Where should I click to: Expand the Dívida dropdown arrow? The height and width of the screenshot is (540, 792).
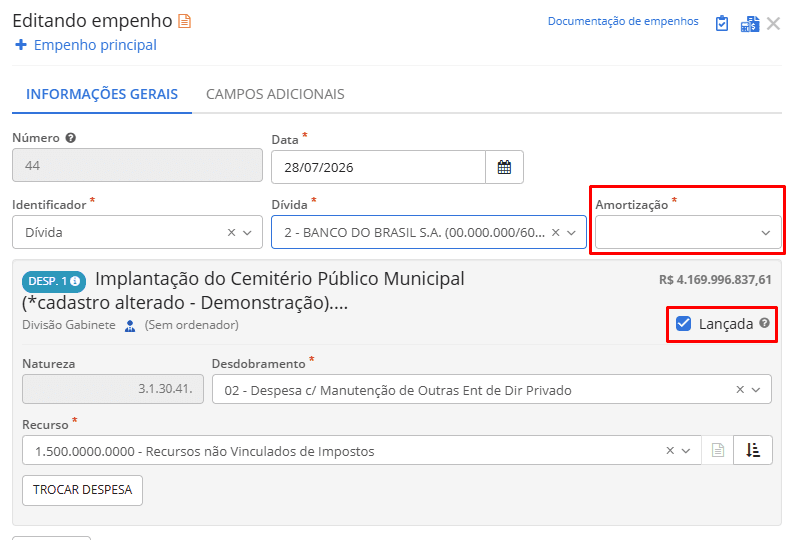(572, 233)
